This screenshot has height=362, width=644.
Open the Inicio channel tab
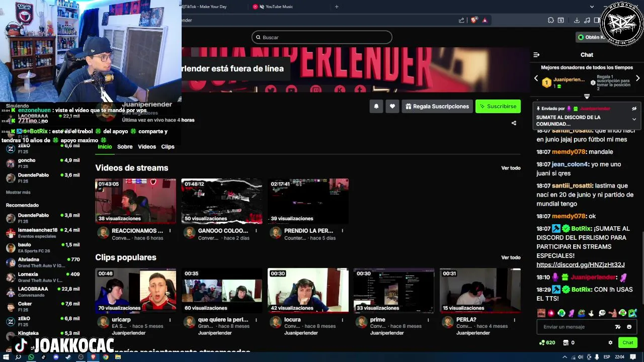tap(105, 147)
